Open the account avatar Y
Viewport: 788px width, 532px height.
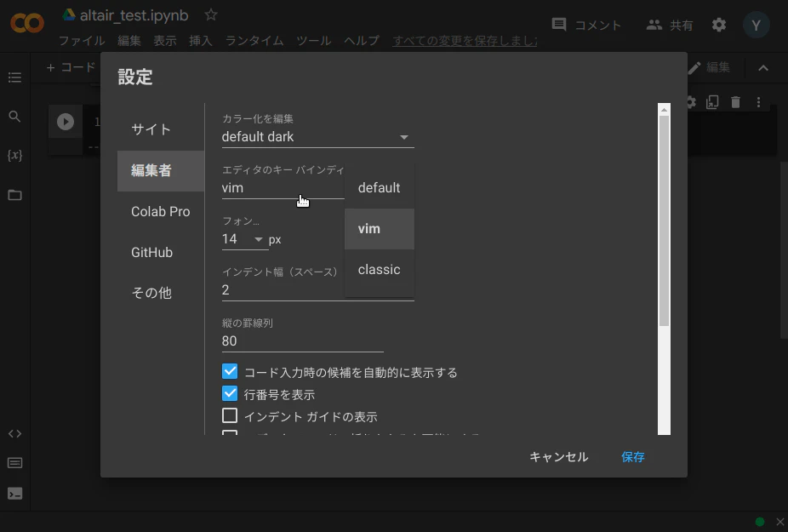[x=757, y=26]
